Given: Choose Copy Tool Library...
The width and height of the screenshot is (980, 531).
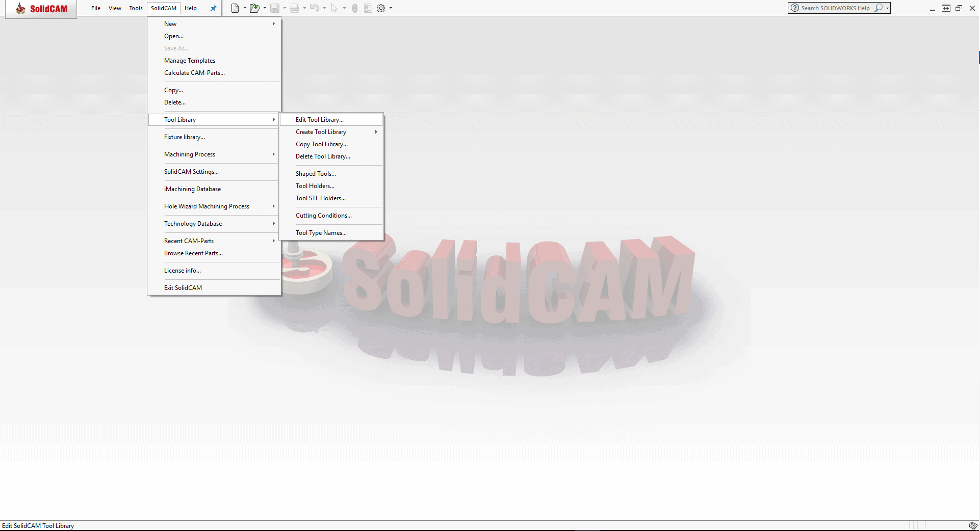Looking at the screenshot, I should 331,144.
